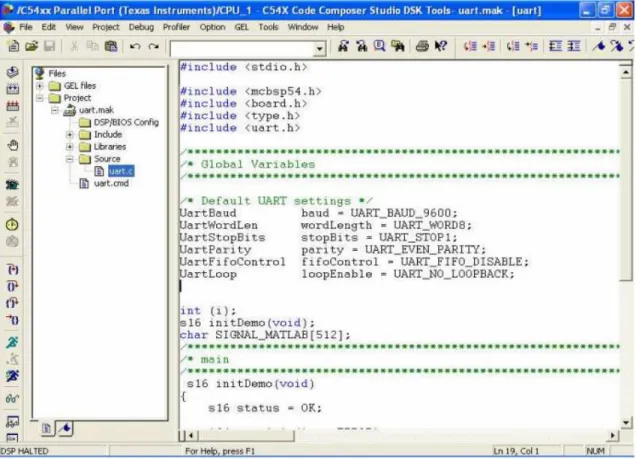This screenshot has height=459, width=639.
Task: Select the Files root node
Action: [57, 73]
